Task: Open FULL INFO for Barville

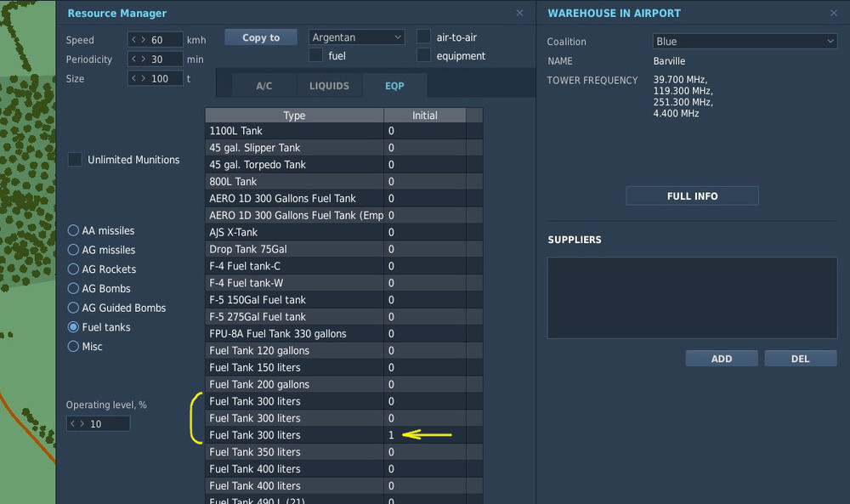Action: tap(692, 196)
